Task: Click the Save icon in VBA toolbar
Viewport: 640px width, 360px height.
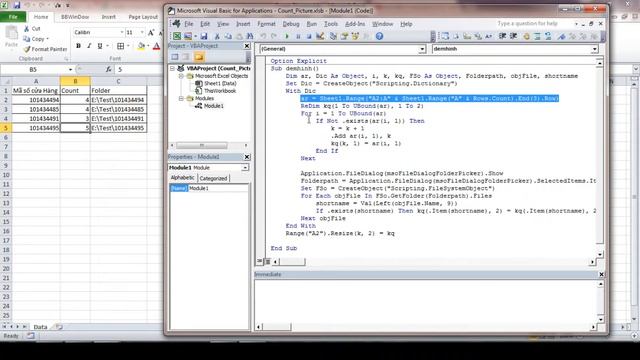Action: pos(204,36)
